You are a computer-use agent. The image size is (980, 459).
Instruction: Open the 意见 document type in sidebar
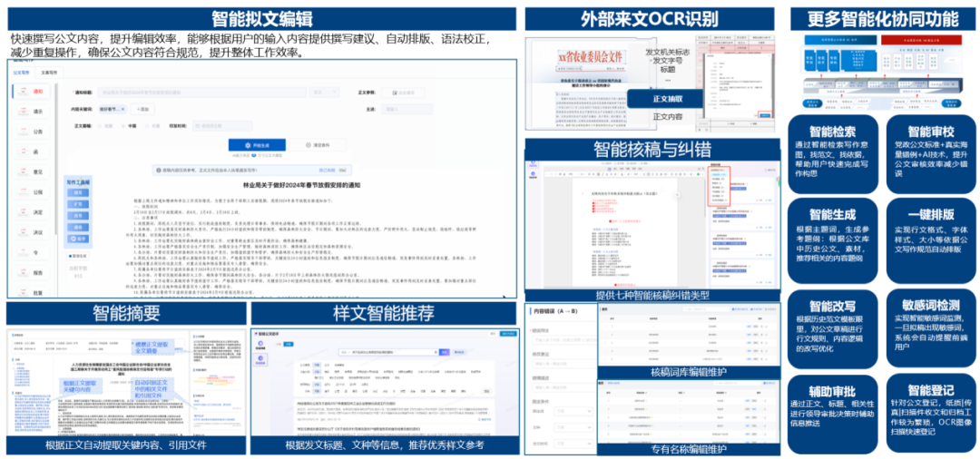(x=32, y=171)
